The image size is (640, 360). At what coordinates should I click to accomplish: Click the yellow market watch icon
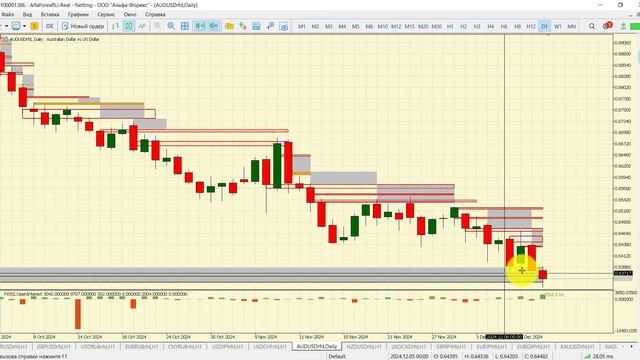34,26
